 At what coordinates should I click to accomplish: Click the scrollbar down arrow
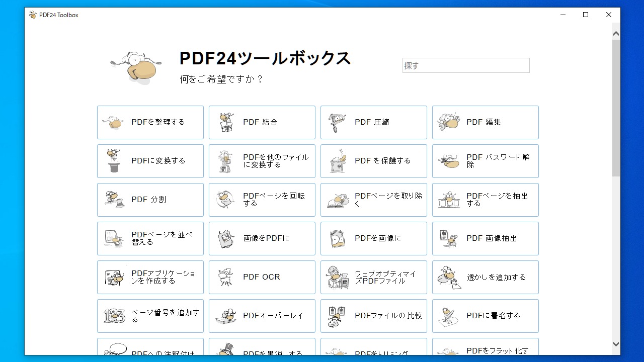[x=616, y=344]
